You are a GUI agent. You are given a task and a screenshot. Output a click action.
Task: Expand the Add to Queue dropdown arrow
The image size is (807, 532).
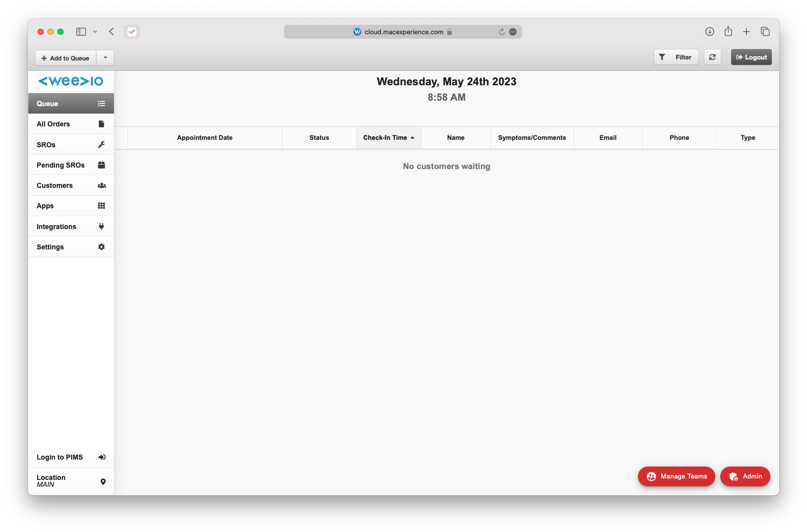(105, 58)
